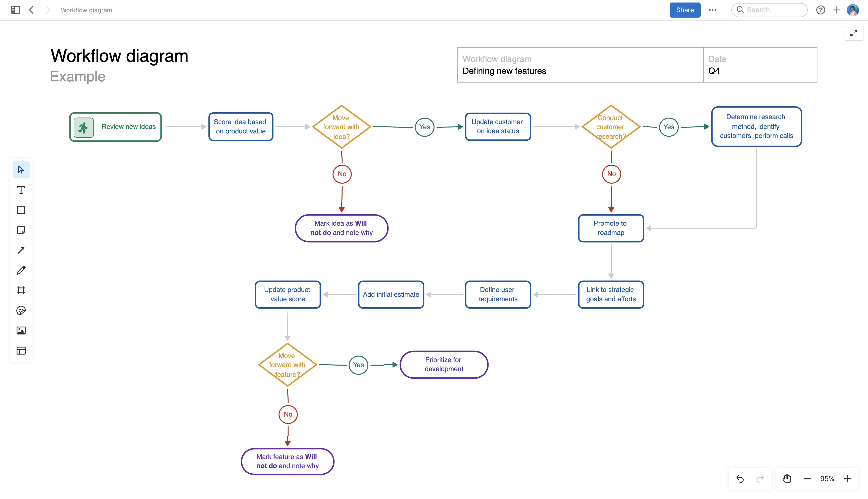
Task: Activate the hand pan tool
Action: coord(787,478)
